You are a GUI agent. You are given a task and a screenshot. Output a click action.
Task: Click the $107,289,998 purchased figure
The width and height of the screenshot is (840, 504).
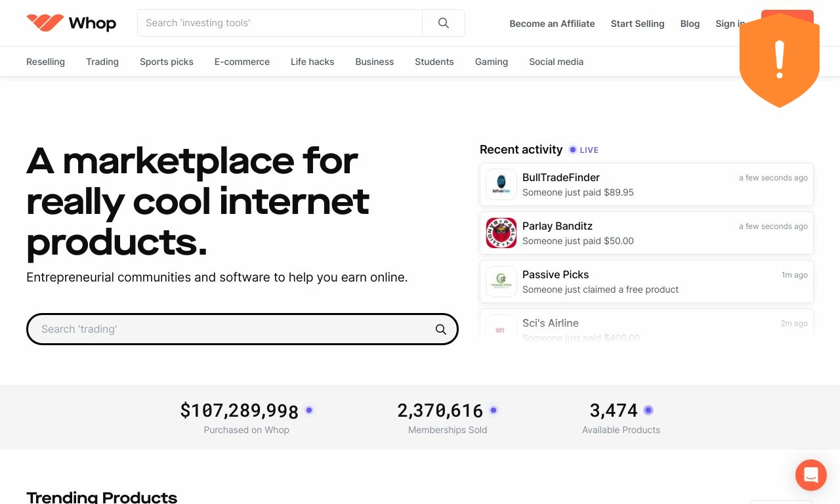(x=240, y=411)
